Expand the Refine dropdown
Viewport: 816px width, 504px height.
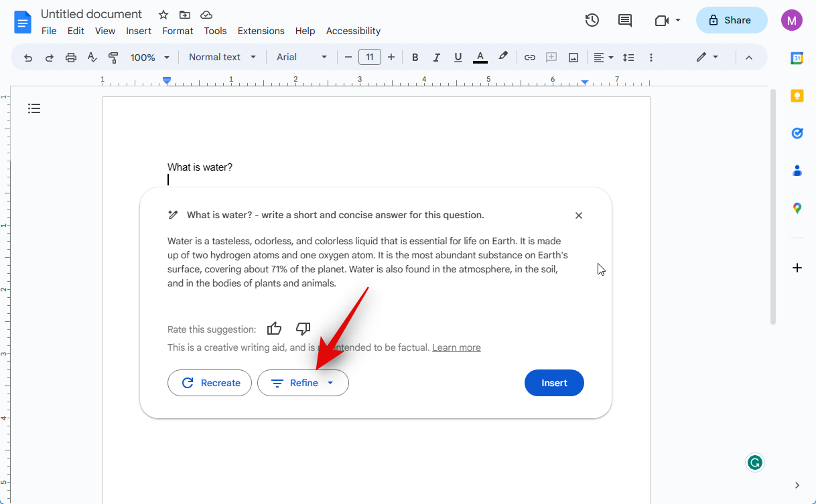303,383
